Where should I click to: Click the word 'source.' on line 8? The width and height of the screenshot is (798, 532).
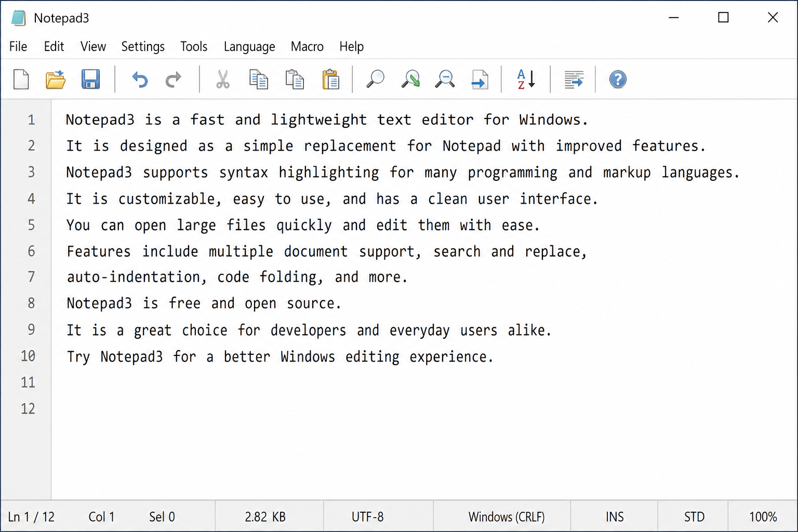[x=314, y=304]
